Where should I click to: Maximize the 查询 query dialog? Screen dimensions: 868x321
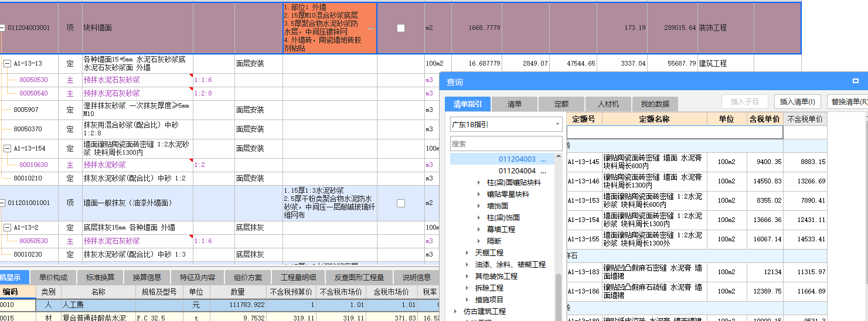(856, 81)
